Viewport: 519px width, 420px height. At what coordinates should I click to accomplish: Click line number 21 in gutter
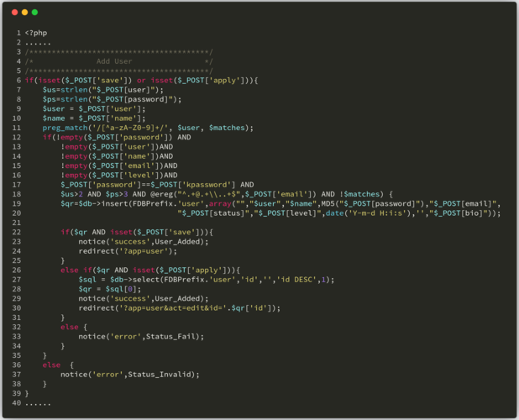(17, 223)
